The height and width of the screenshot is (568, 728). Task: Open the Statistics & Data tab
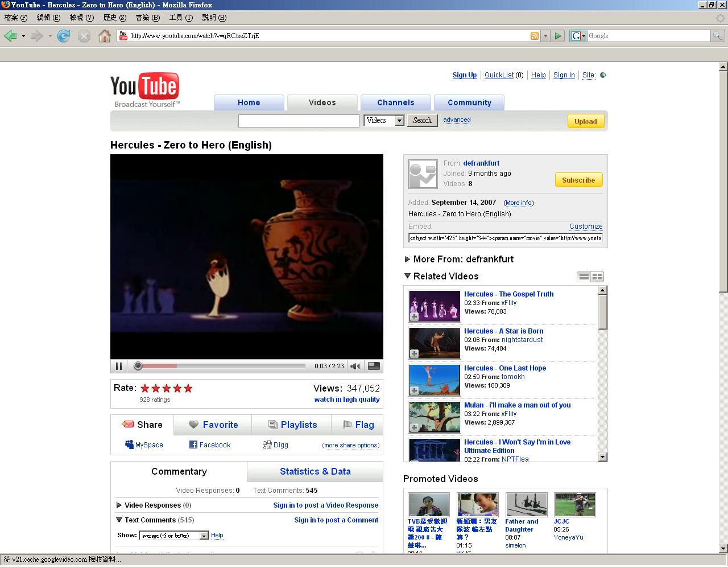point(315,471)
